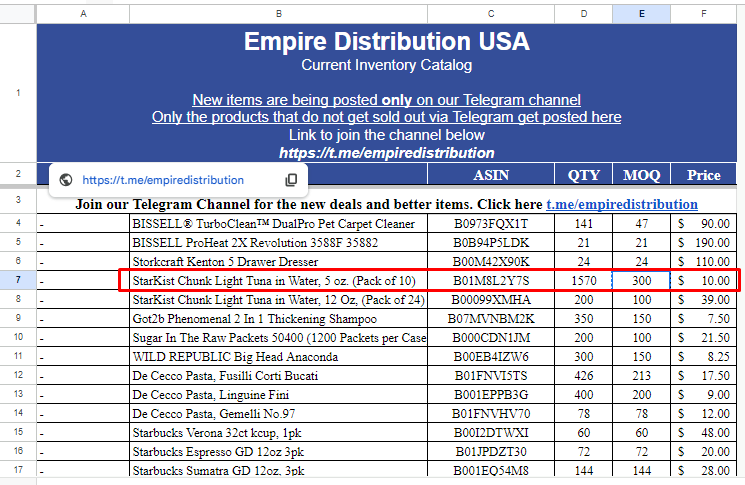This screenshot has height=485, width=745.
Task: Select column F header
Action: 704,14
